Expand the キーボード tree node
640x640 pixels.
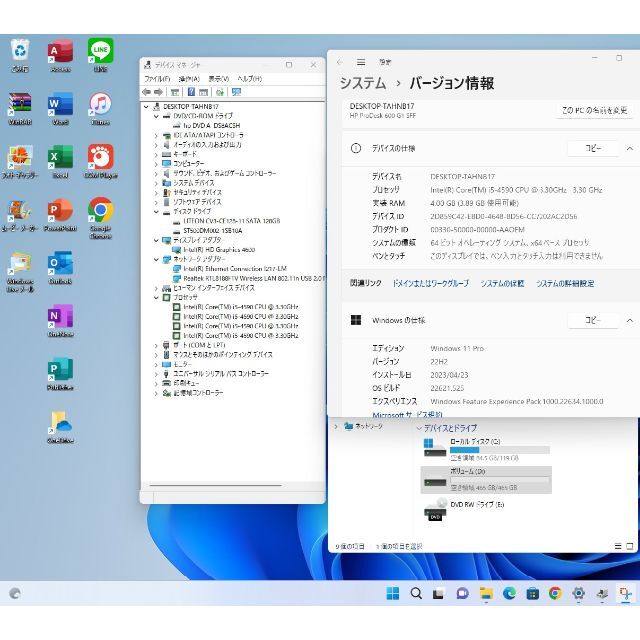(156, 154)
